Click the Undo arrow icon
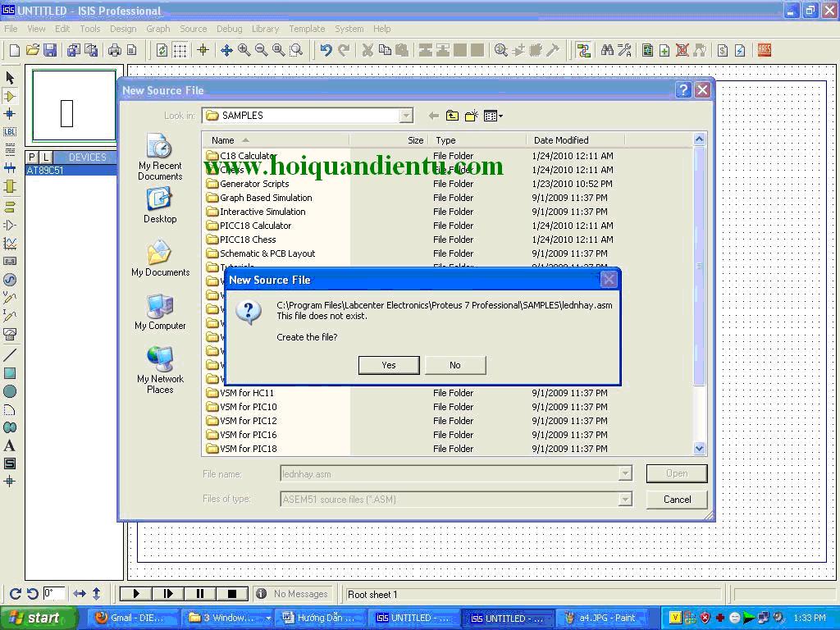840x630 pixels. coord(326,50)
